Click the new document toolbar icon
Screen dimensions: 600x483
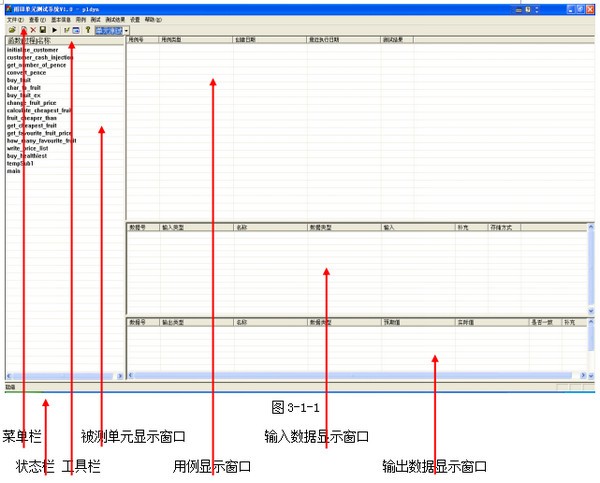21,30
